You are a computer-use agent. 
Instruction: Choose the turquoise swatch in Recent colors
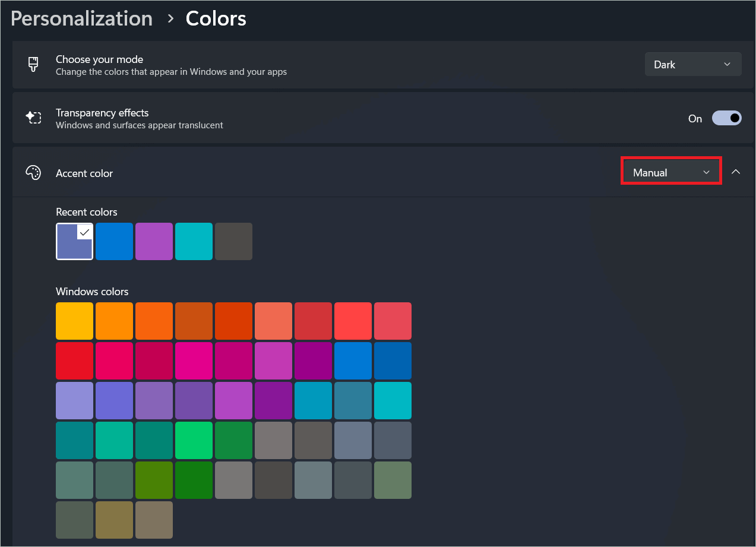(194, 241)
